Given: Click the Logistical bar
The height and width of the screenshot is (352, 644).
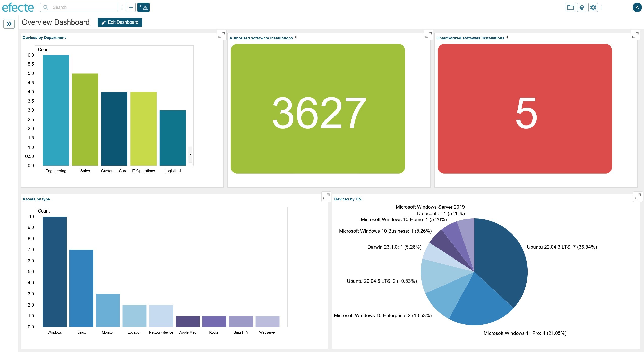Looking at the screenshot, I should click(x=172, y=138).
